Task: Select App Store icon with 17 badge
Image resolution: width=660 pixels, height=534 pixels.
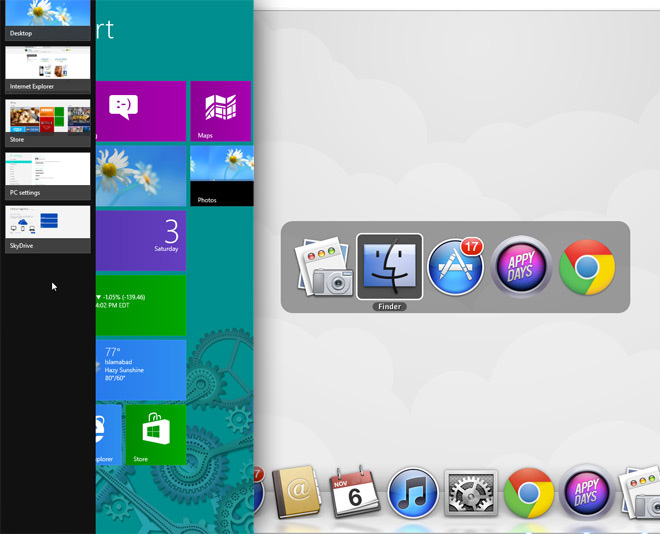Action: click(x=455, y=267)
